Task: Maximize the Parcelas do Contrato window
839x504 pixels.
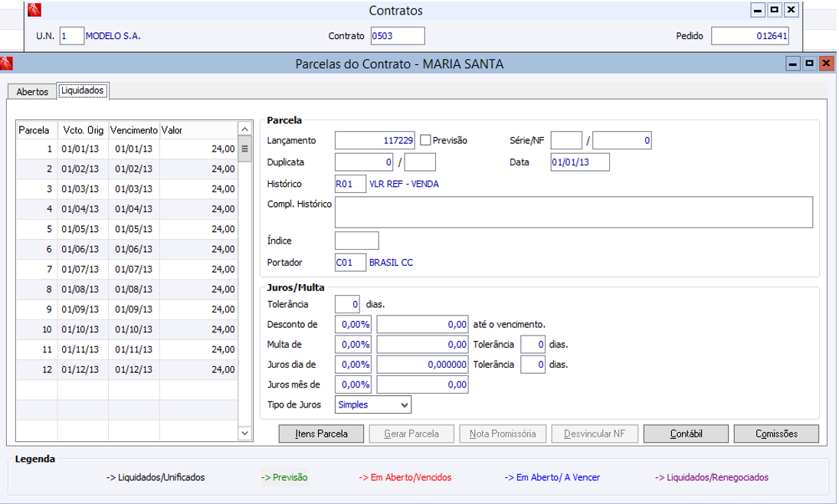Action: point(809,64)
